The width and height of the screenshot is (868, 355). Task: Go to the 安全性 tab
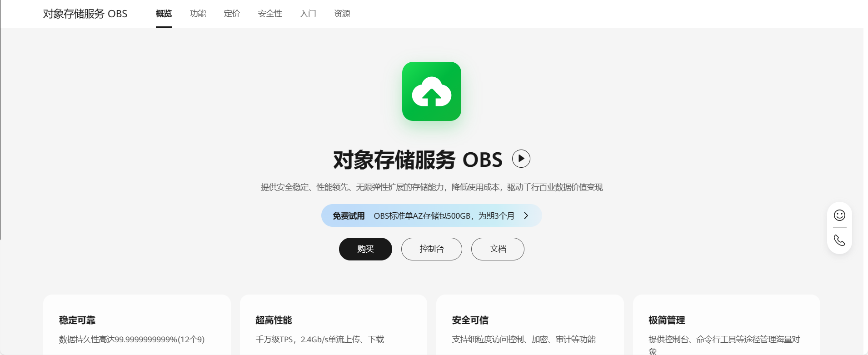click(x=270, y=14)
